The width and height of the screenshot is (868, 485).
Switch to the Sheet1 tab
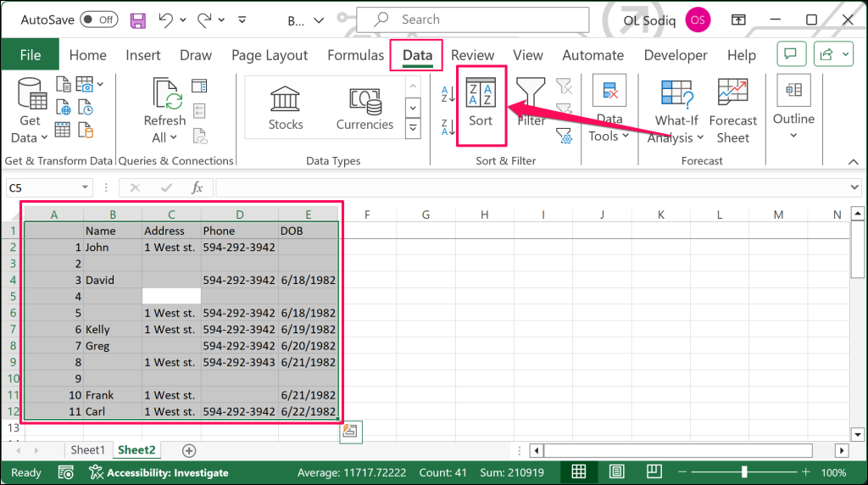88,451
